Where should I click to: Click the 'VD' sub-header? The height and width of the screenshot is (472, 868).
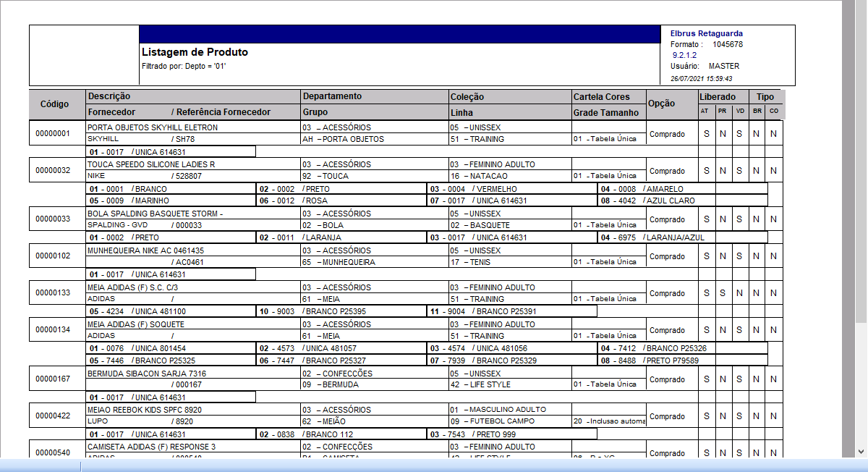[739, 111]
